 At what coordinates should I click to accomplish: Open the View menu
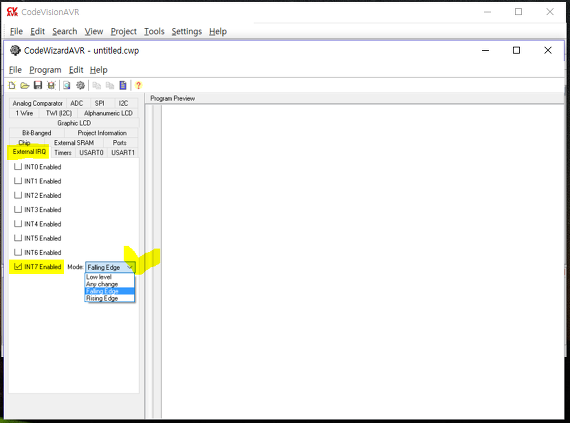click(94, 32)
